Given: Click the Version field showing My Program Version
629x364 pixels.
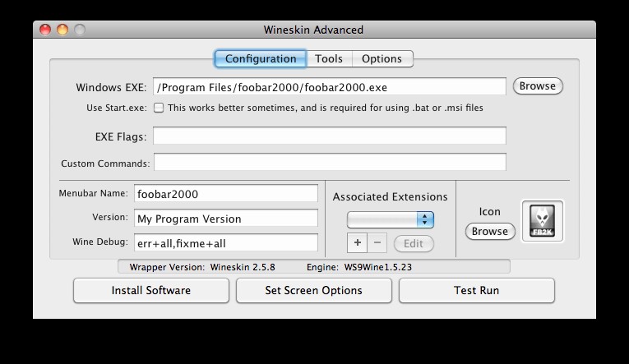Looking at the screenshot, I should click(226, 218).
